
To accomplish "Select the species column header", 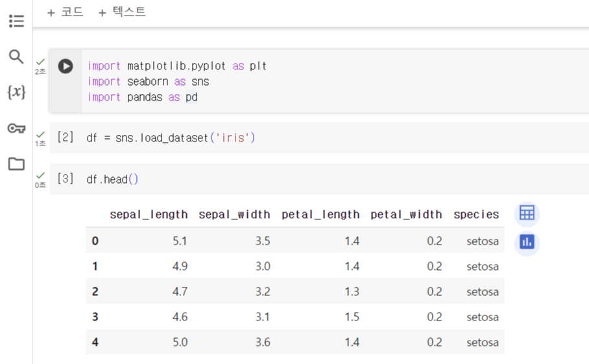I will (x=476, y=215).
